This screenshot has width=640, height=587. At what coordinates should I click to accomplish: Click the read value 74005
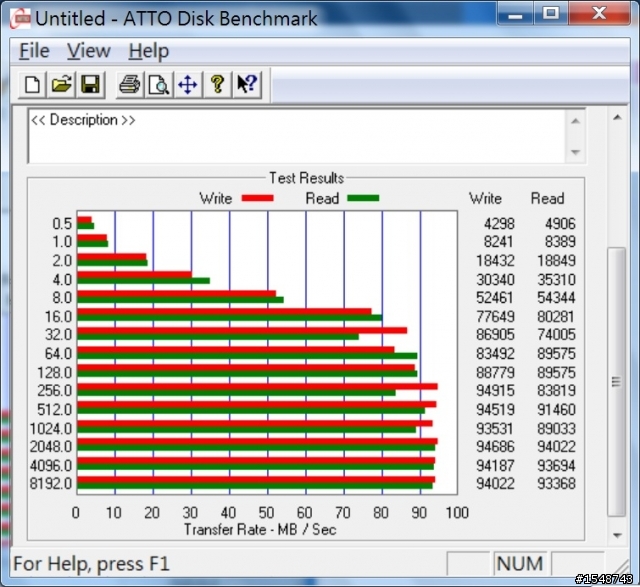coord(556,335)
